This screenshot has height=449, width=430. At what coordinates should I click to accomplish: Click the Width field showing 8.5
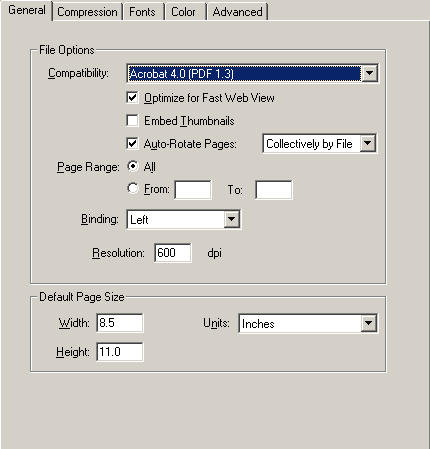[x=120, y=323]
